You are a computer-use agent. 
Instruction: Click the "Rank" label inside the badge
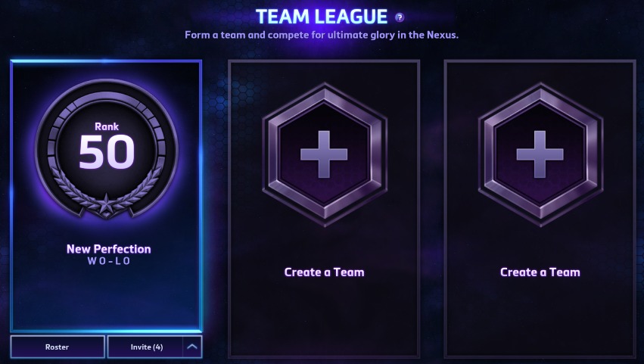(107, 126)
